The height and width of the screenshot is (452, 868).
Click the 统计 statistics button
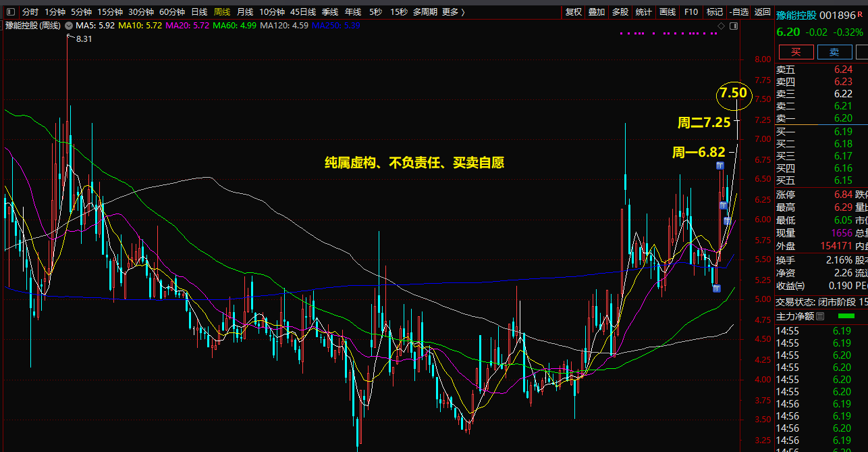[x=644, y=11]
